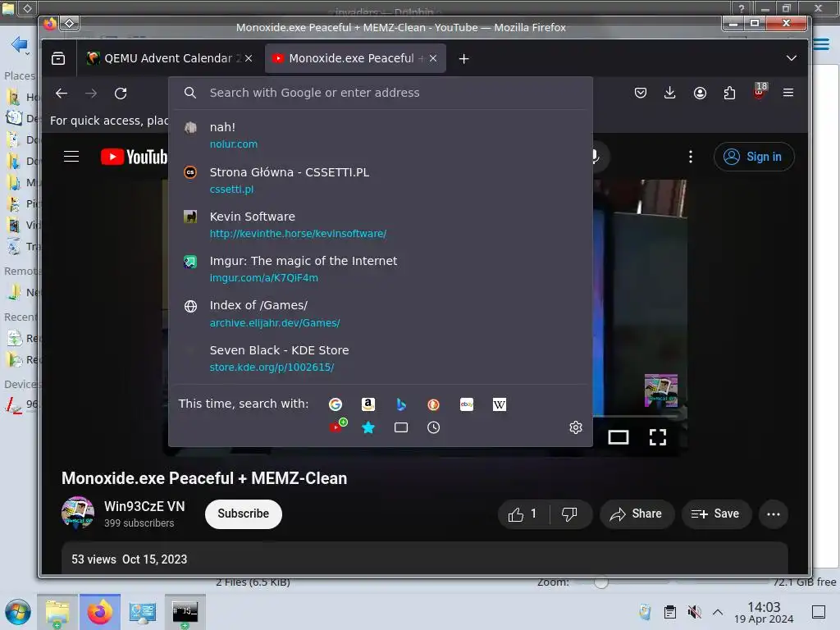The height and width of the screenshot is (630, 840).
Task: Open more actions menu under video
Action: (774, 514)
